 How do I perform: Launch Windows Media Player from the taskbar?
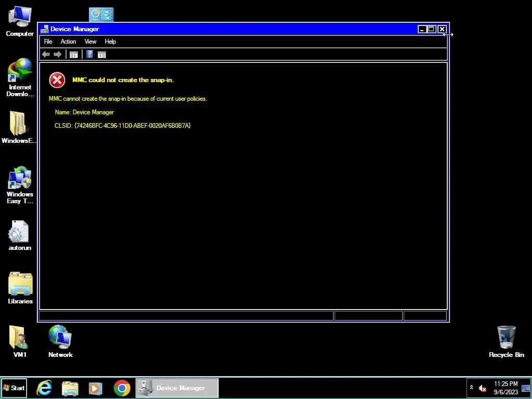click(x=96, y=388)
